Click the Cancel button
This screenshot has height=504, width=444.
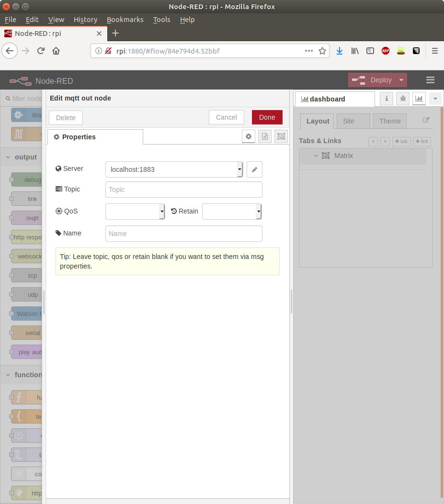227,117
